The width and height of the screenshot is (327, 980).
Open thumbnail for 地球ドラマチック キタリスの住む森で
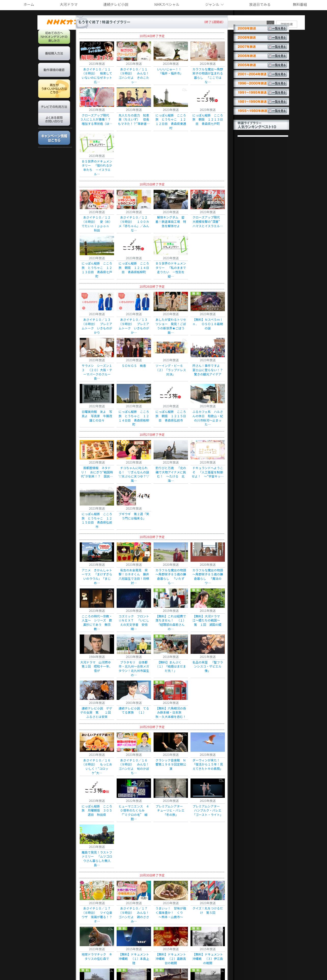97,937
